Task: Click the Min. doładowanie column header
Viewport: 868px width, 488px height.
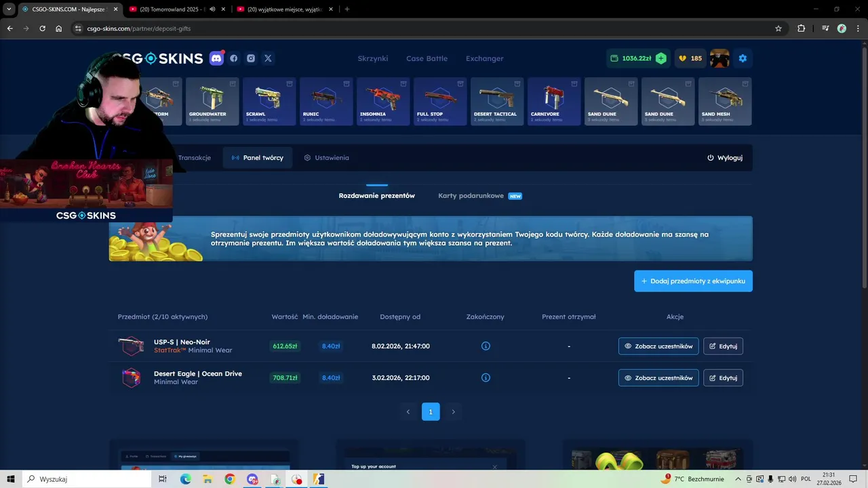Action: point(330,317)
